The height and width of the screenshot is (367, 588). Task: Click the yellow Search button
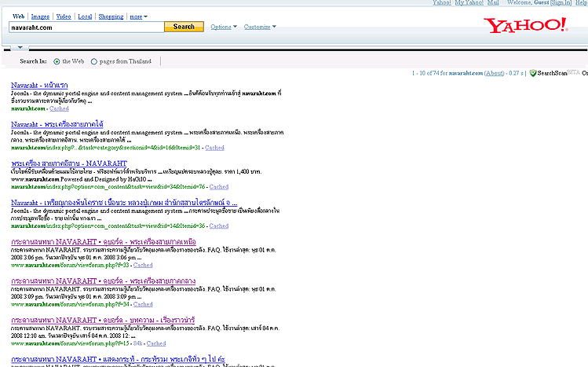(x=184, y=27)
